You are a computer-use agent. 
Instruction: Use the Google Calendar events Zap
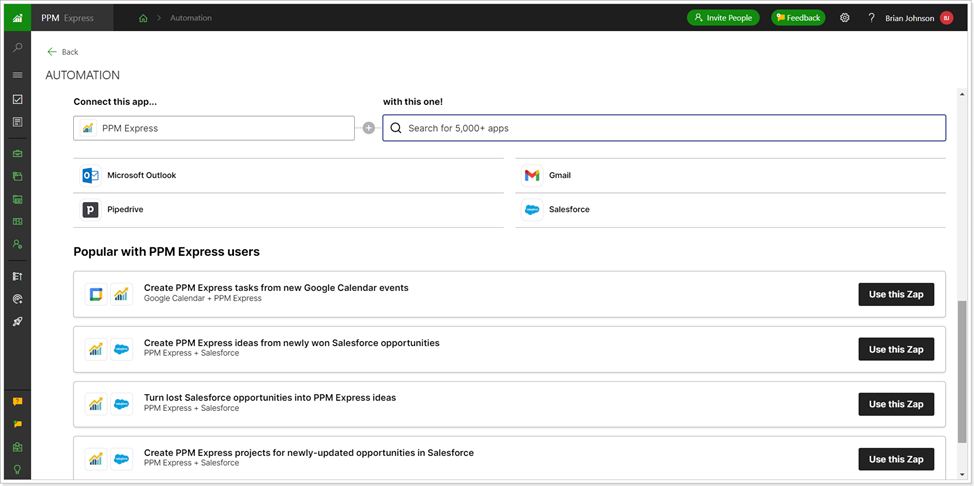tap(896, 295)
